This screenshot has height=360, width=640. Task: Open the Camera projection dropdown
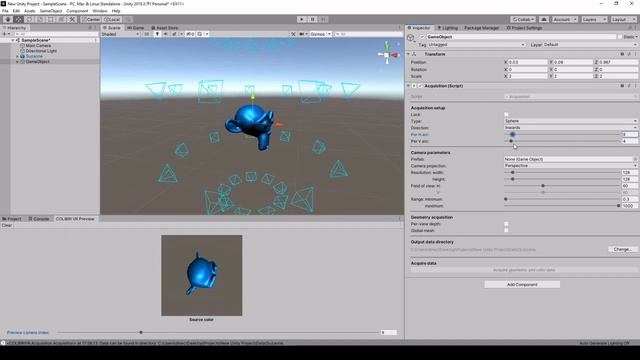tap(571, 166)
